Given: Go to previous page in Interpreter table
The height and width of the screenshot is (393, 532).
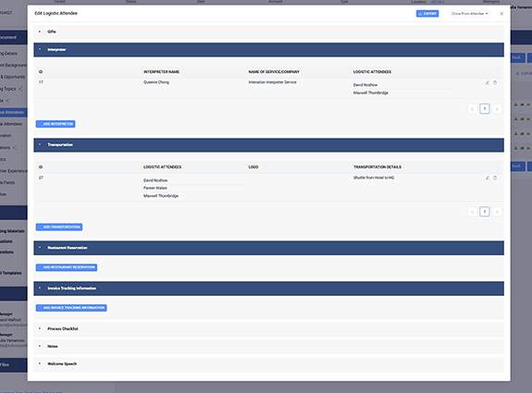Looking at the screenshot, I should point(472,109).
